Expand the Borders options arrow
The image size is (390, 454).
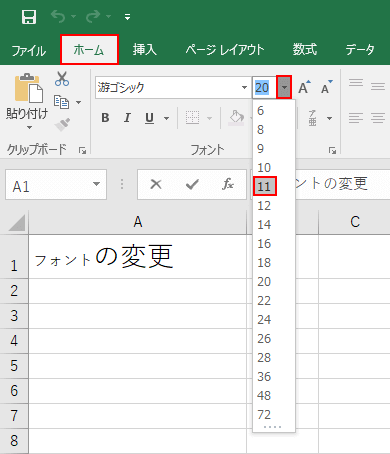209,118
